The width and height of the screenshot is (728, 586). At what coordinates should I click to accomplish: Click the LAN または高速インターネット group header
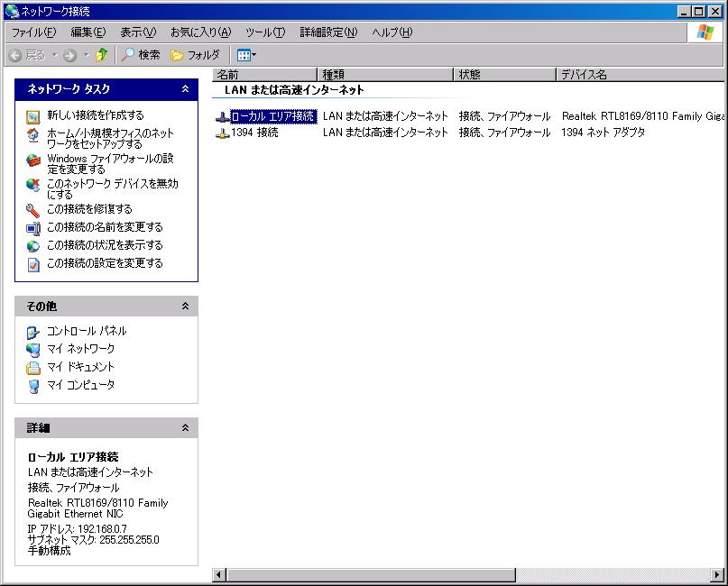click(294, 90)
